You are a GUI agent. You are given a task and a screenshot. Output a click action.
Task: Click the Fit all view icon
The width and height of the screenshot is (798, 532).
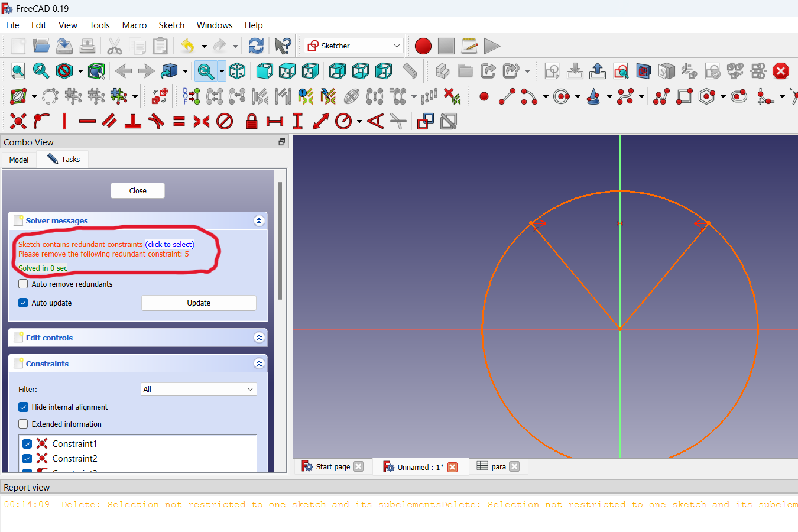(18, 71)
